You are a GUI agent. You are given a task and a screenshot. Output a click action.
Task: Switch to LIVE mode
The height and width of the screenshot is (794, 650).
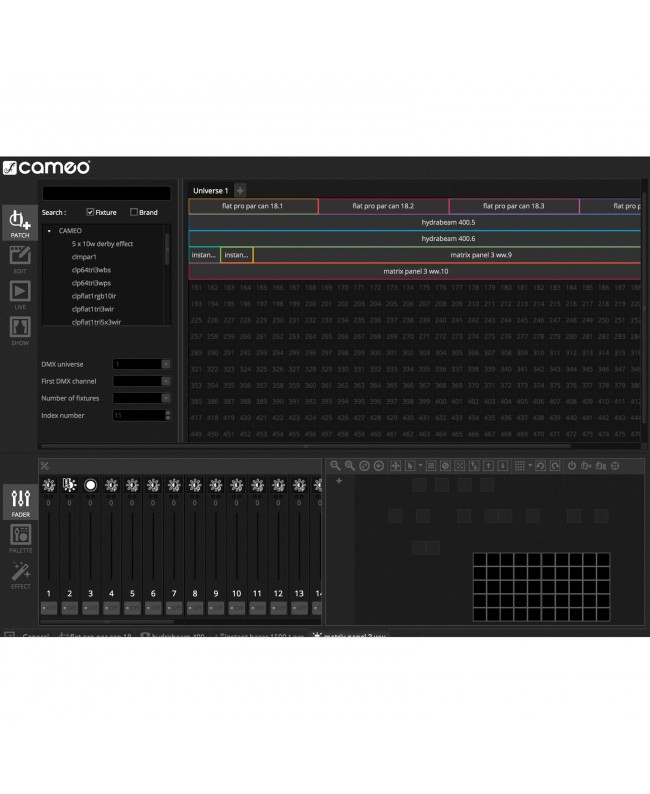(x=20, y=295)
